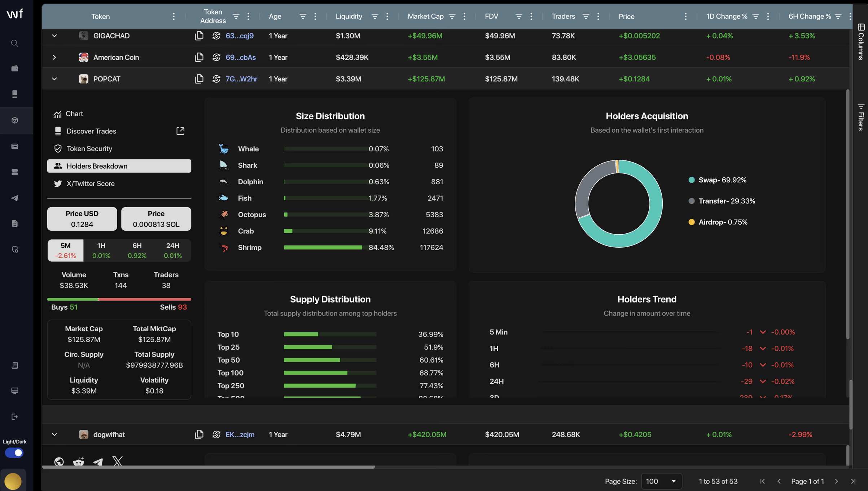The image size is (868, 491).
Task: Open the Reddit social icon
Action: pyautogui.click(x=78, y=461)
